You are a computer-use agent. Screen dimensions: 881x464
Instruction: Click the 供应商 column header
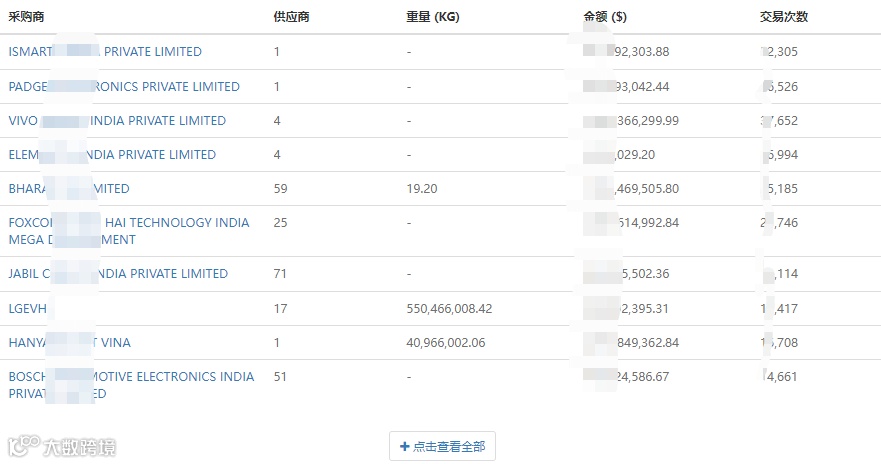click(x=292, y=17)
